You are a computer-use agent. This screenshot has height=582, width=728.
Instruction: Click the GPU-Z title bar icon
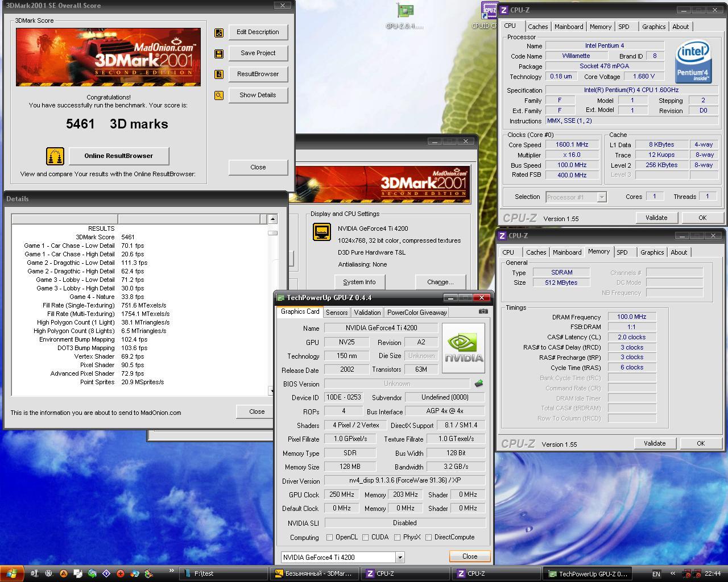pyautogui.click(x=280, y=298)
